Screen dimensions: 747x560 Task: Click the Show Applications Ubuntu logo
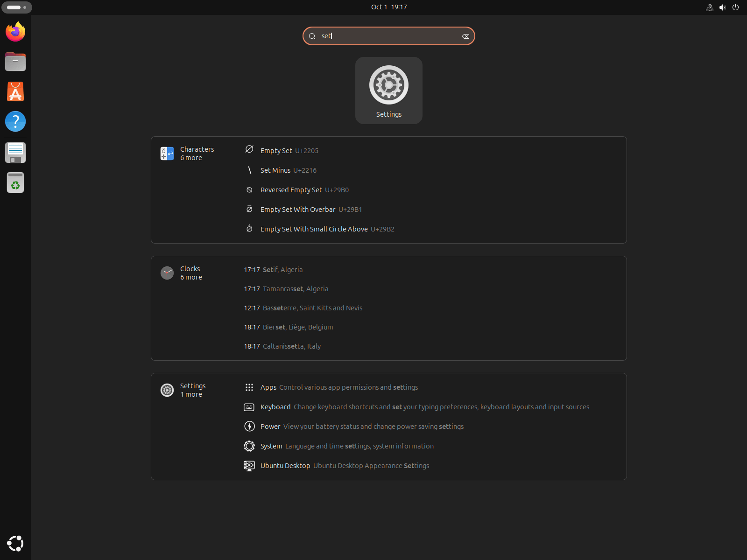pyautogui.click(x=15, y=544)
